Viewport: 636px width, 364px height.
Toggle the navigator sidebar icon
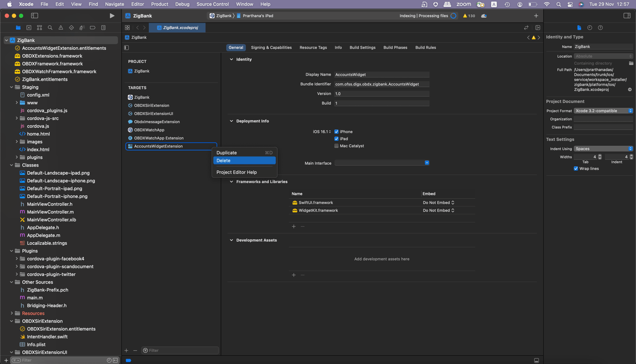pos(34,16)
